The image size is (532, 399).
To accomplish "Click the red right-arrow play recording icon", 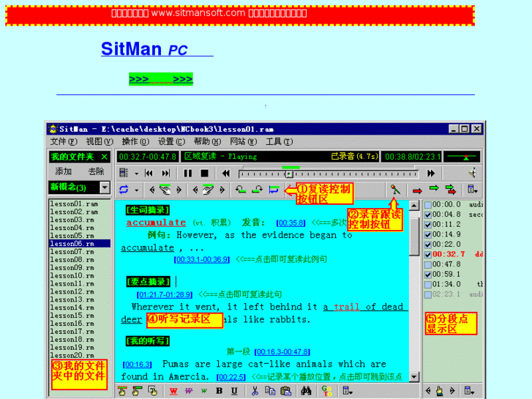I will click(x=417, y=191).
